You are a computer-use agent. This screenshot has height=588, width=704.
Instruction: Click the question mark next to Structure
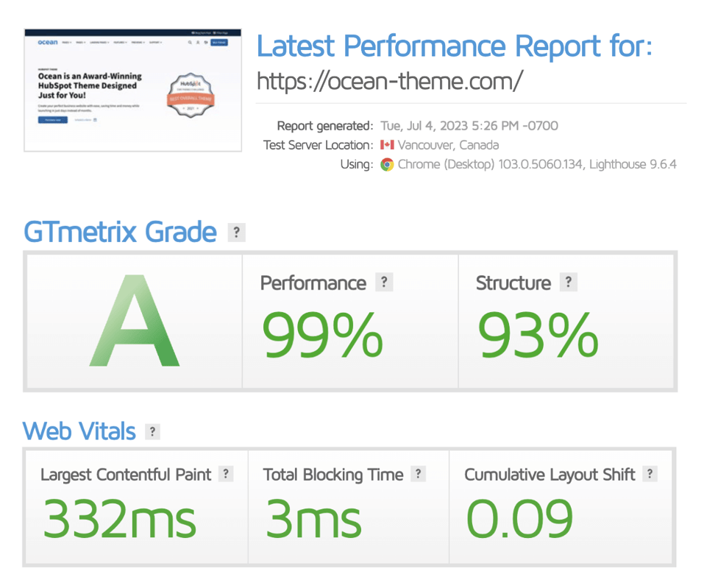tap(567, 283)
